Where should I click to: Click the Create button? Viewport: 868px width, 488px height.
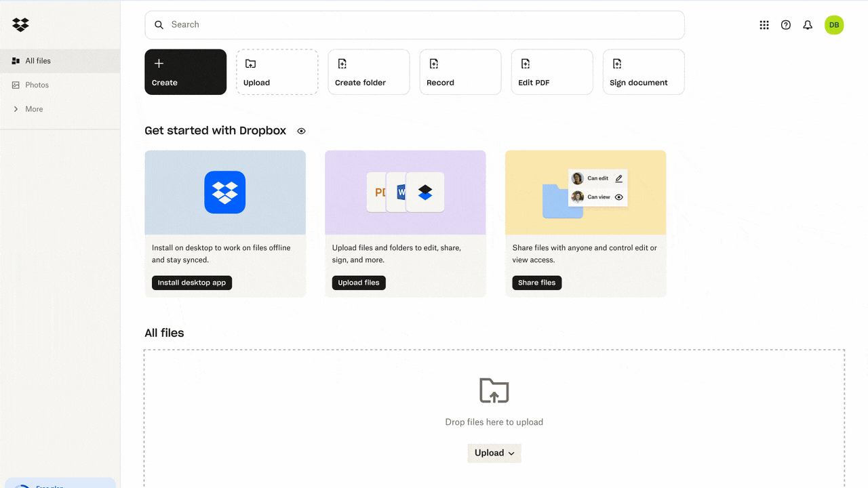pos(185,72)
